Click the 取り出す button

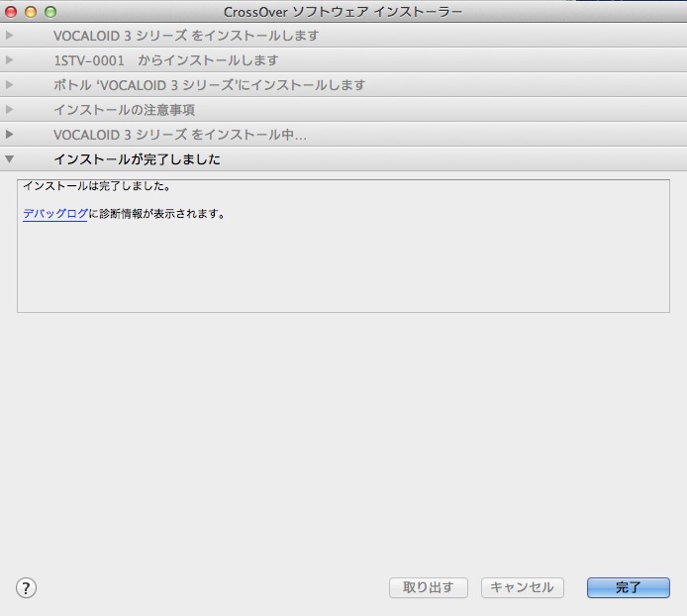[x=428, y=587]
